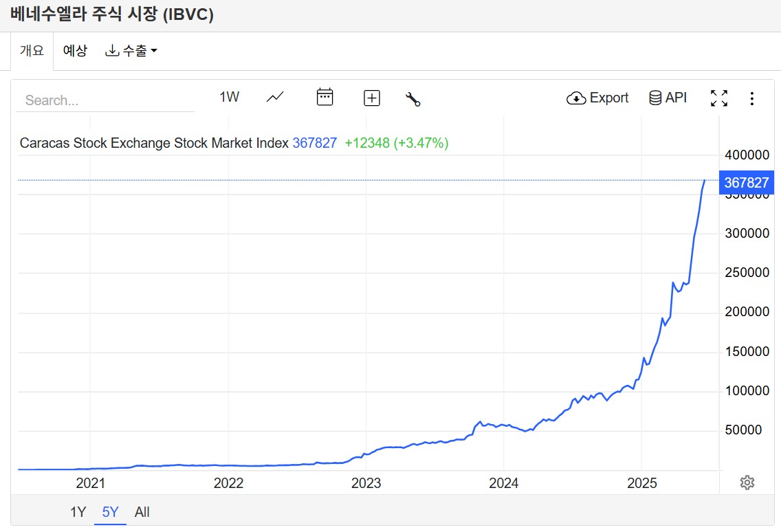Expand the 수출 export dropdown

(131, 51)
